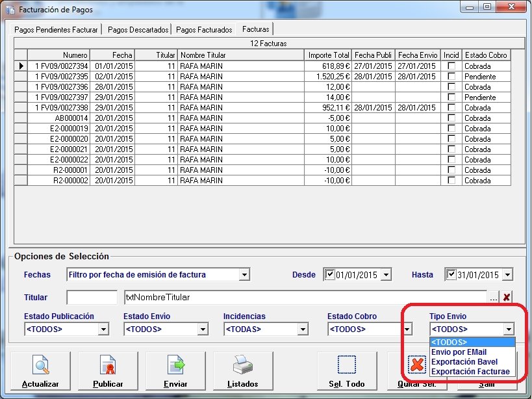Click the Titular code input field
Screen dimensions: 532x399
[x=92, y=298]
